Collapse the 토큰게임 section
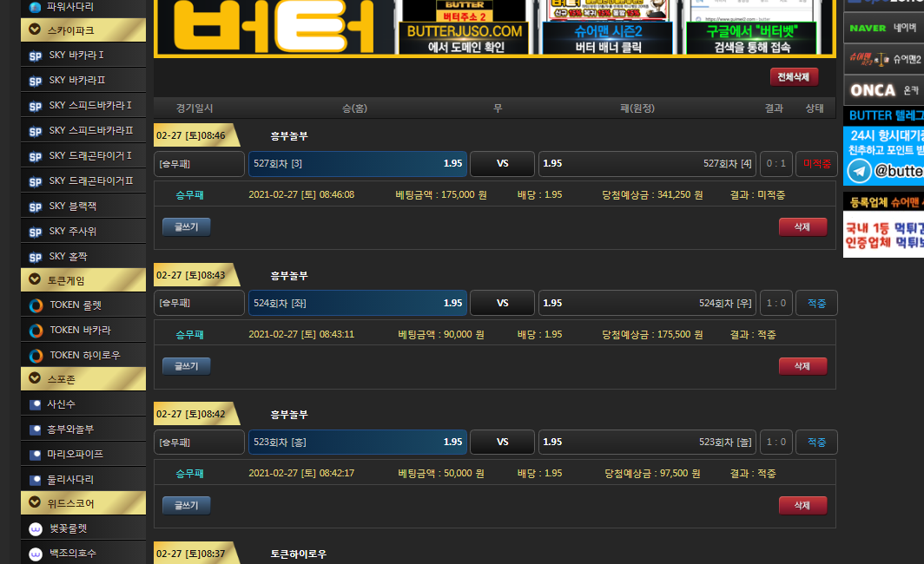 click(83, 280)
